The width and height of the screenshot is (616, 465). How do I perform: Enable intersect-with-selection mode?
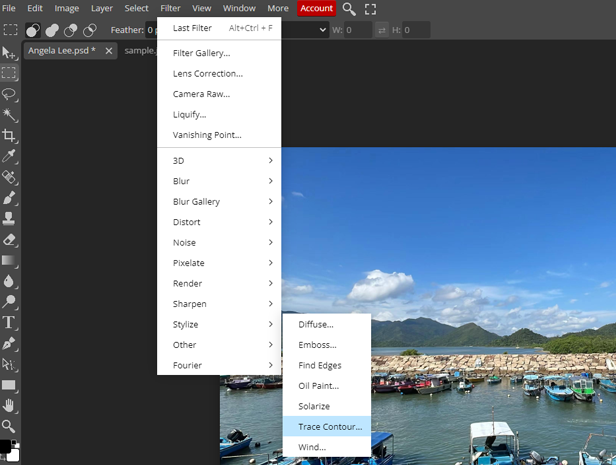coord(90,30)
